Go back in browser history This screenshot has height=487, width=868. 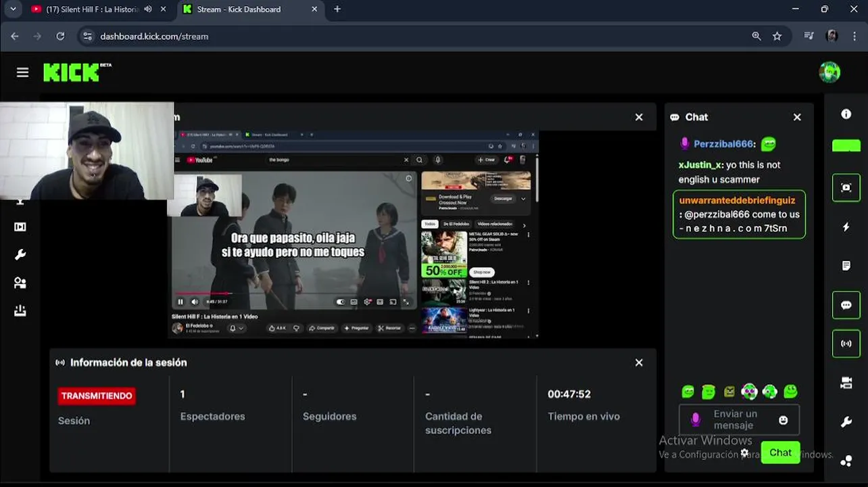click(15, 37)
